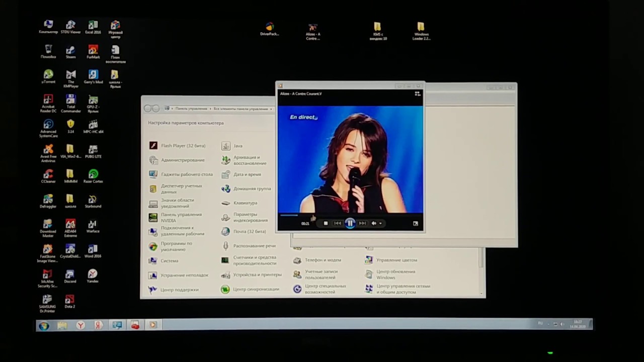This screenshot has width=644, height=362.
Task: Open Total Commander desktop shortcut
Action: (x=70, y=103)
